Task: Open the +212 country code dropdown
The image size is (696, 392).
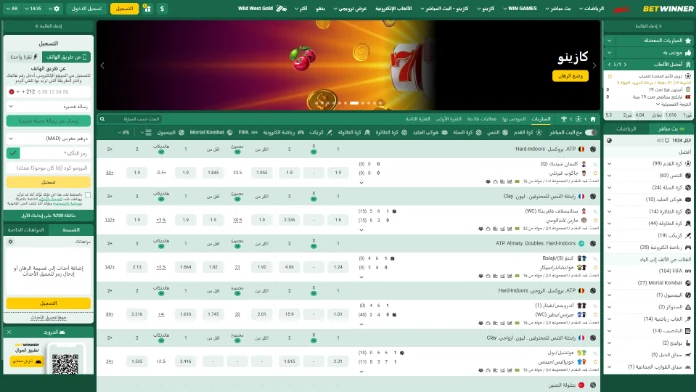Action: pos(22,92)
